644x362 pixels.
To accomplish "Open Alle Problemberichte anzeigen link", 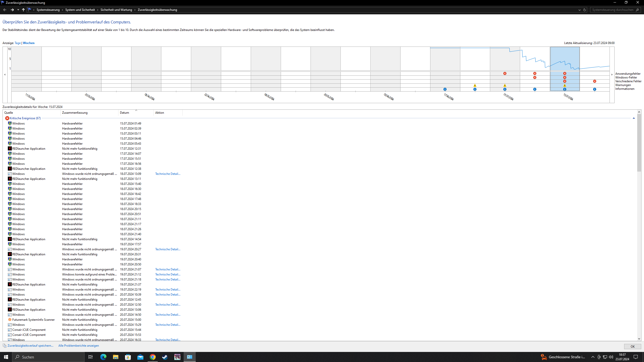I will tap(78, 346).
